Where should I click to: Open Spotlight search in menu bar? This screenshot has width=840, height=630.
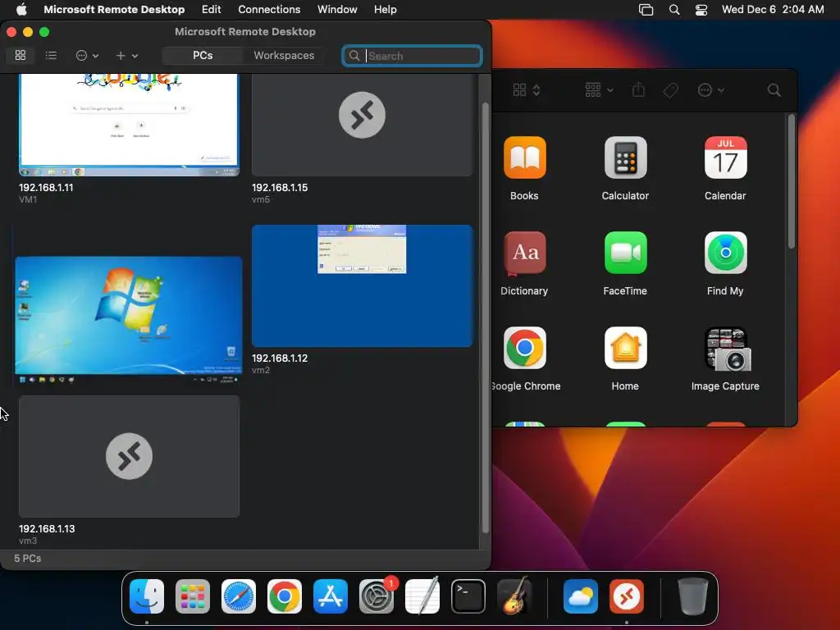click(674, 10)
